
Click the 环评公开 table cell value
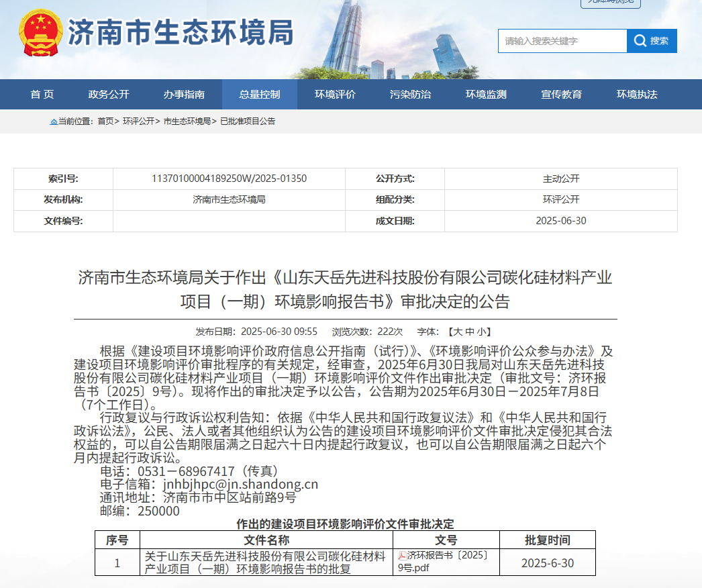tap(561, 200)
